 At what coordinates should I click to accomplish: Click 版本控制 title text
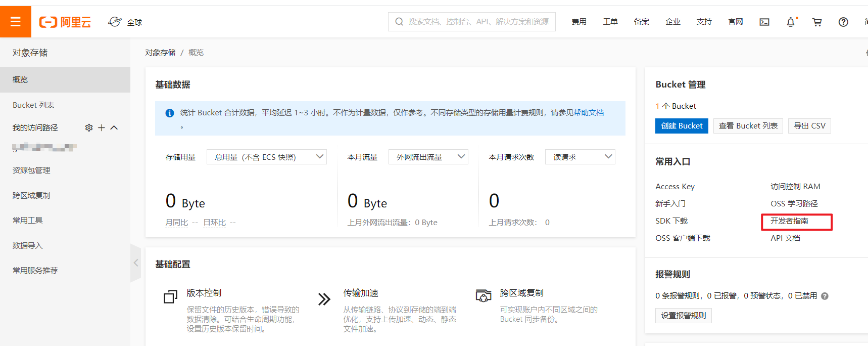204,293
